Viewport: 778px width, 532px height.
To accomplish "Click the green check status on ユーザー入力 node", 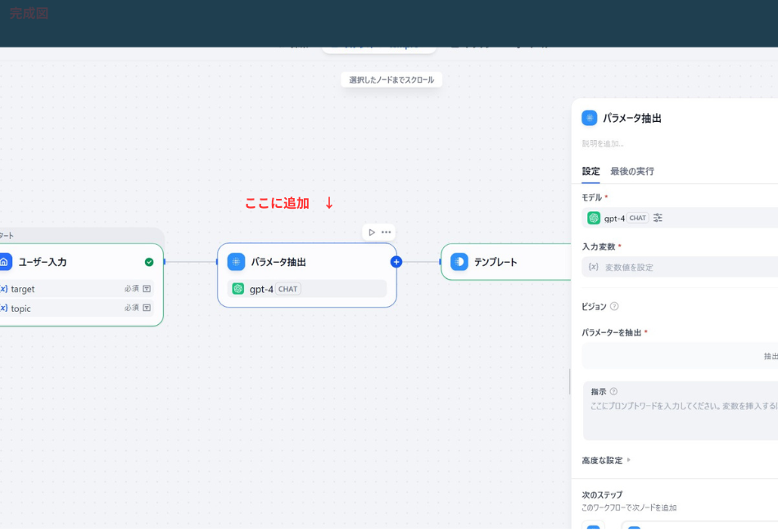I will 149,262.
